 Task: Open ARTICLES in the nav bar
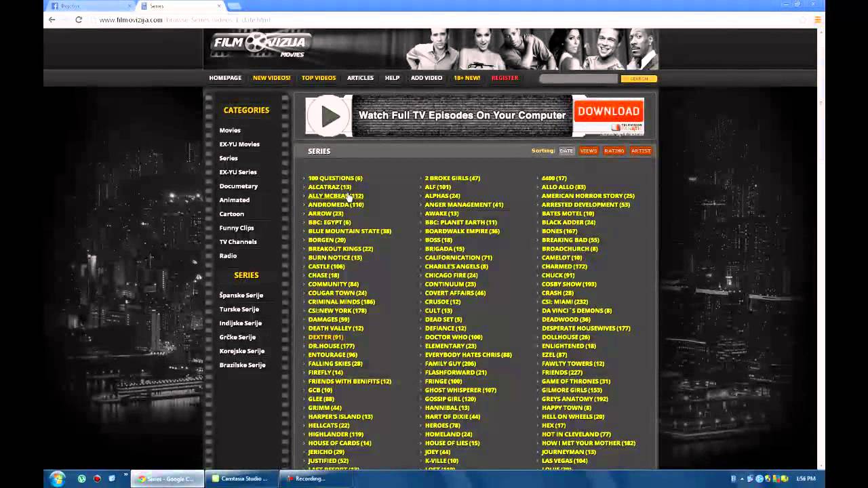360,78
